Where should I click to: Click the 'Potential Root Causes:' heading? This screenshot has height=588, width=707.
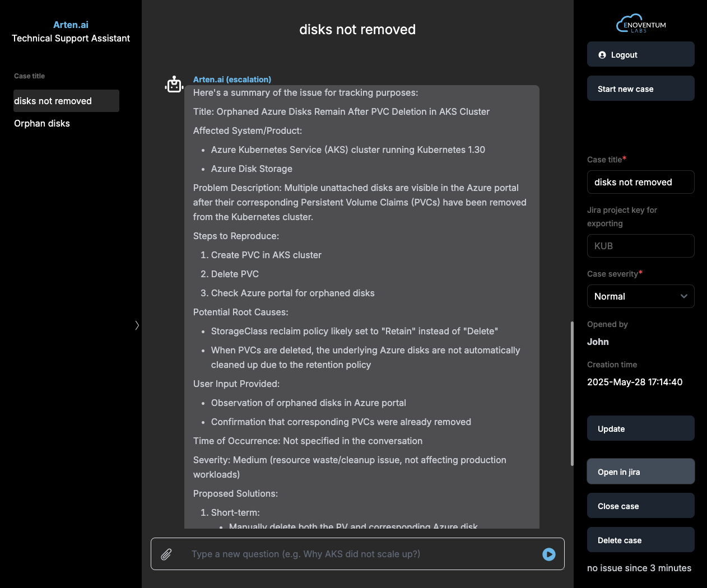(x=241, y=312)
